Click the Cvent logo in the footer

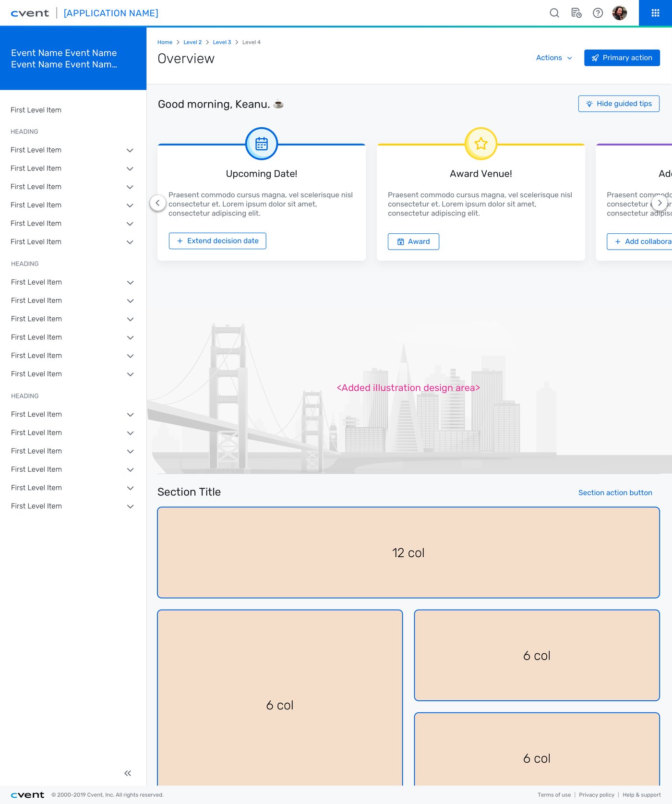tap(27, 795)
